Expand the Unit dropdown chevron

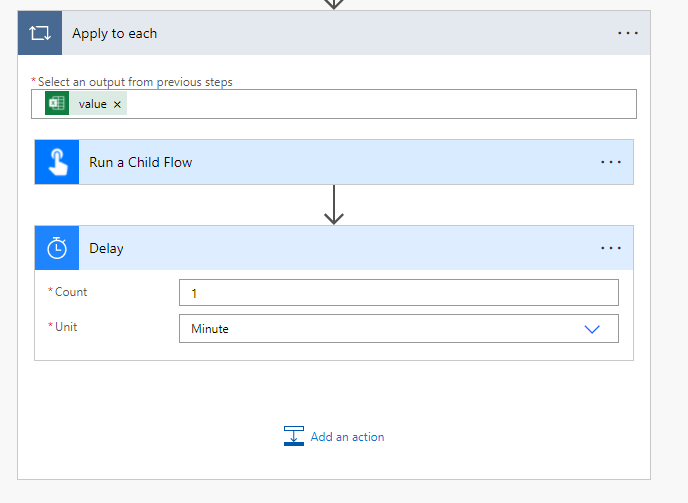(591, 329)
